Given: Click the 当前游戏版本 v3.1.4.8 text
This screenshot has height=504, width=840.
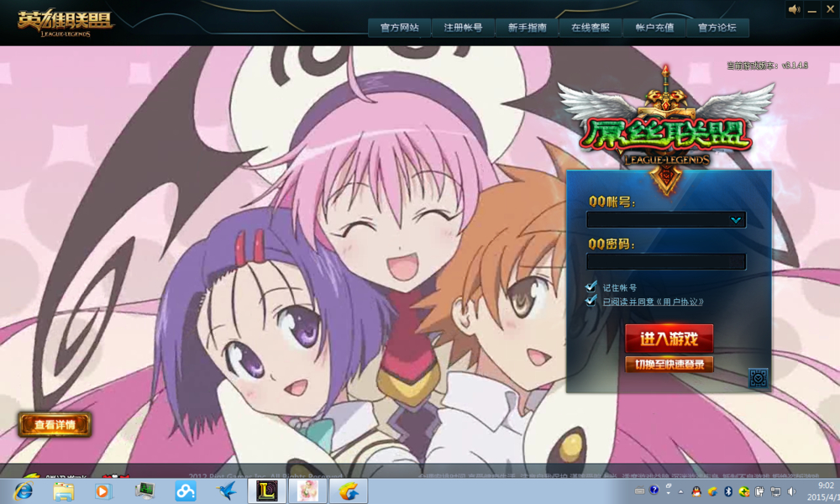Looking at the screenshot, I should pyautogui.click(x=767, y=66).
